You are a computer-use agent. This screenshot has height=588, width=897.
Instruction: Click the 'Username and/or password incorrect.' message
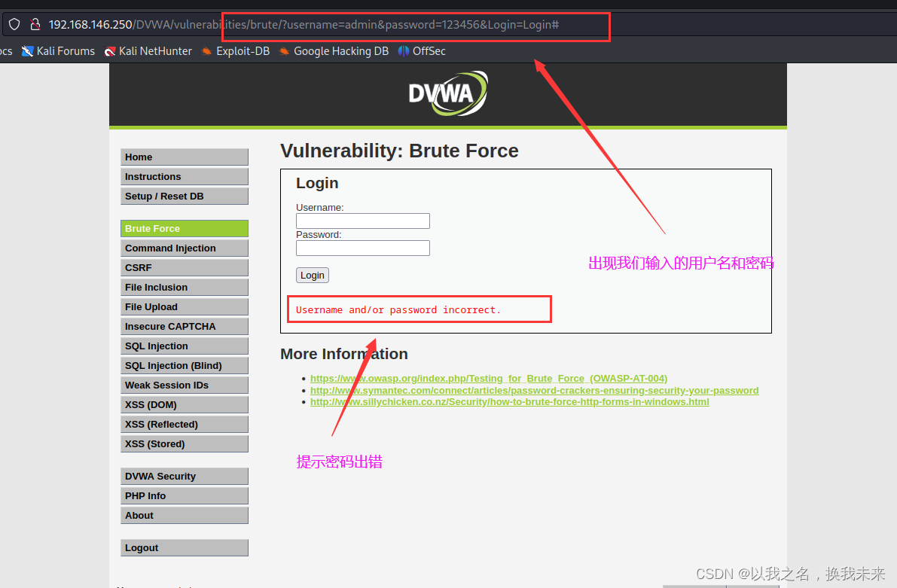point(398,310)
